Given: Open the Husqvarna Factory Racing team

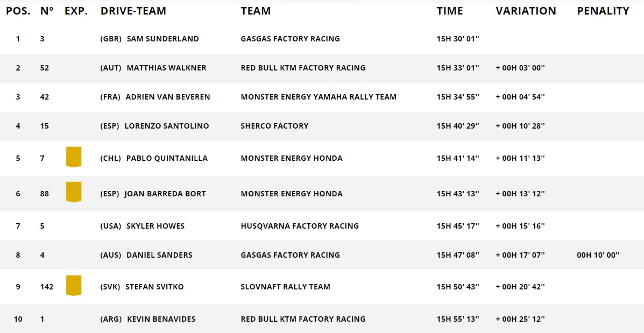Looking at the screenshot, I should pos(300,226).
